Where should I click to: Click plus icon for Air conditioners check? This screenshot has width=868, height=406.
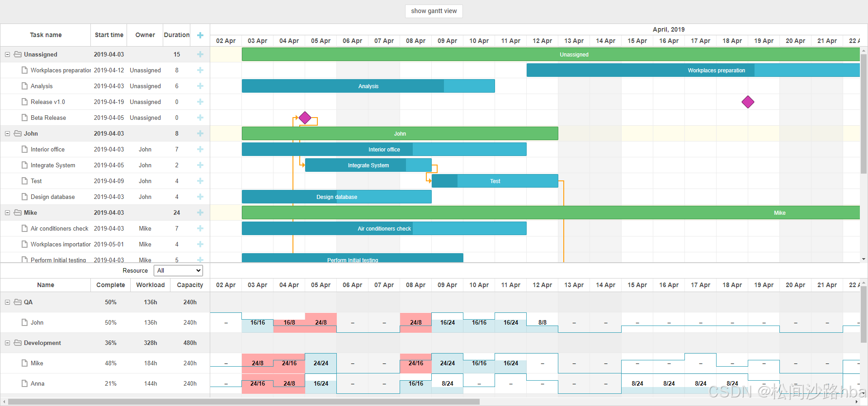[200, 228]
